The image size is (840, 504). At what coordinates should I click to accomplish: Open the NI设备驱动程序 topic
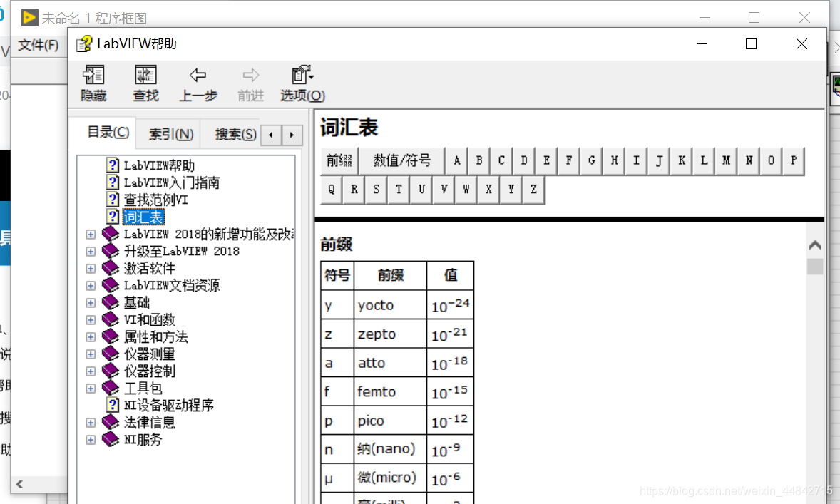(x=169, y=405)
